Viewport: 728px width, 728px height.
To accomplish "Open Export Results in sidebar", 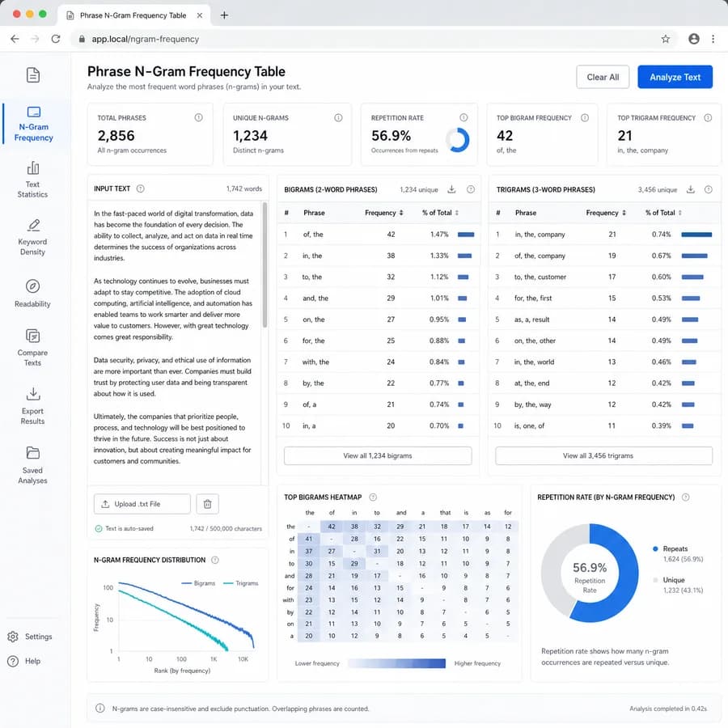I will [32, 406].
